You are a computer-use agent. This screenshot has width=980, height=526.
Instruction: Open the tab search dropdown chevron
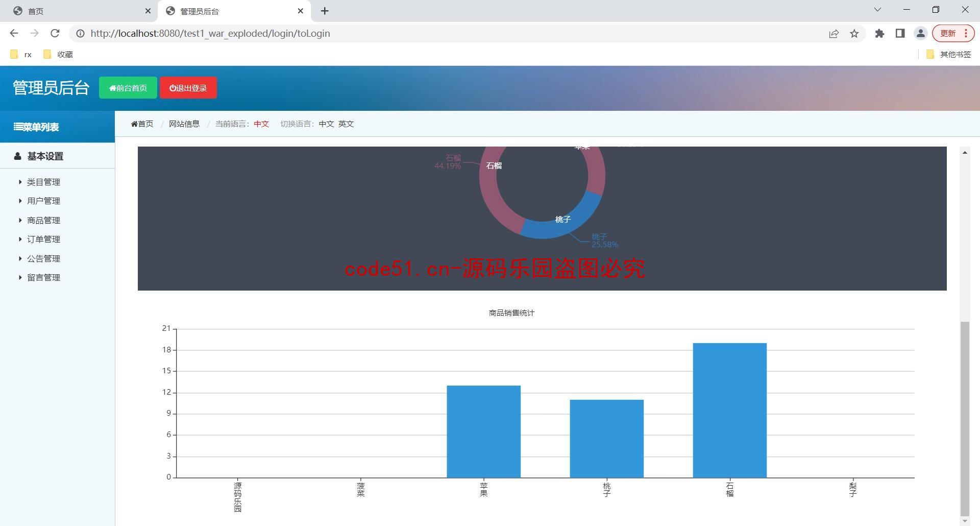(877, 10)
